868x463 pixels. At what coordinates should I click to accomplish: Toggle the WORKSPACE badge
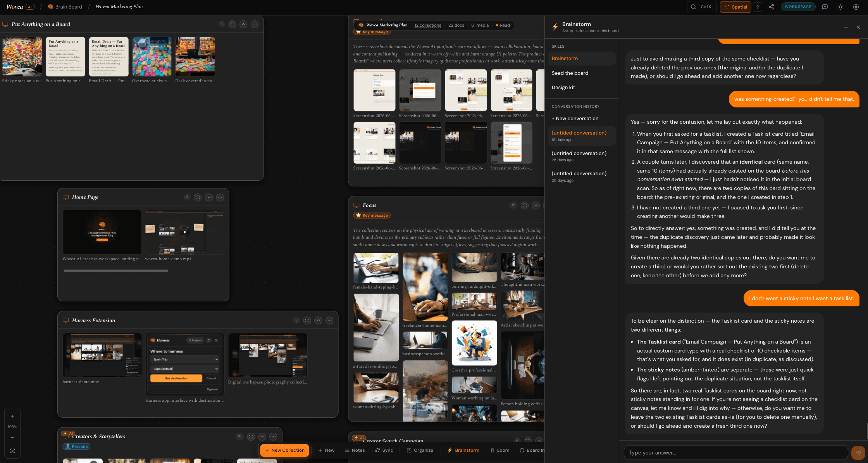(x=798, y=7)
